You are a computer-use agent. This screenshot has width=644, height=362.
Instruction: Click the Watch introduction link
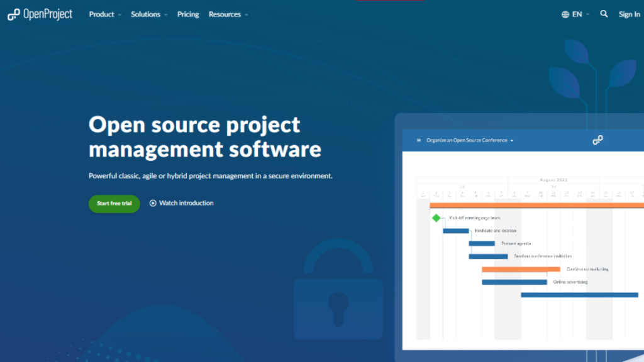tap(187, 203)
